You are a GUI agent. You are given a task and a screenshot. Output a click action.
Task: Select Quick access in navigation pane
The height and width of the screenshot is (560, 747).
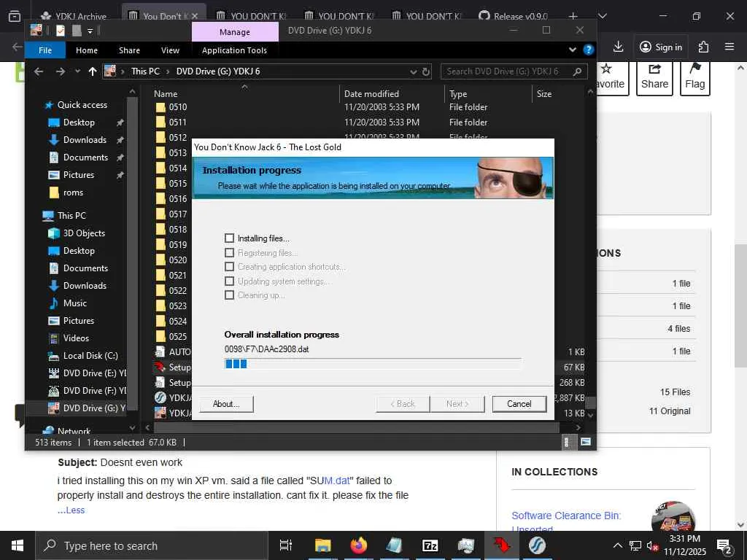[82, 105]
